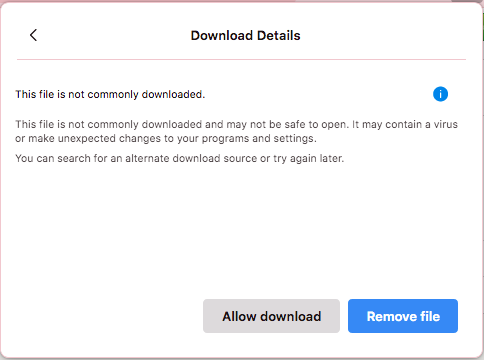Return to the downloads list with back arrow

pos(33,35)
